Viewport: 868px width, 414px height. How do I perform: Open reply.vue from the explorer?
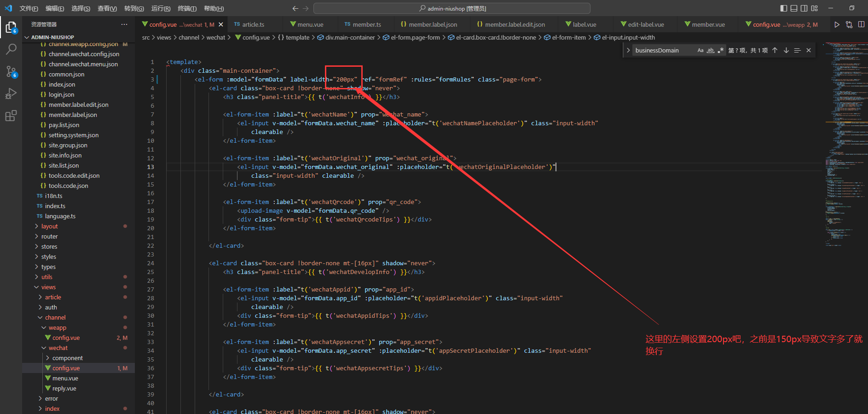tap(64, 388)
